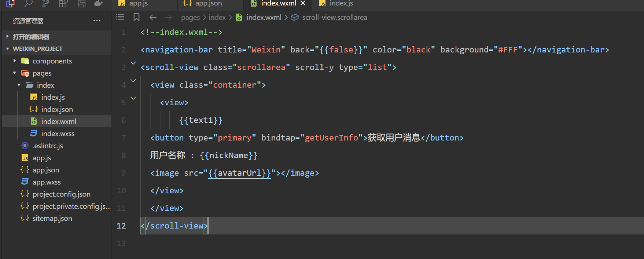Toggle the outline list icon in breadcrumb bar
Screen dimensions: 644x259
click(x=120, y=17)
